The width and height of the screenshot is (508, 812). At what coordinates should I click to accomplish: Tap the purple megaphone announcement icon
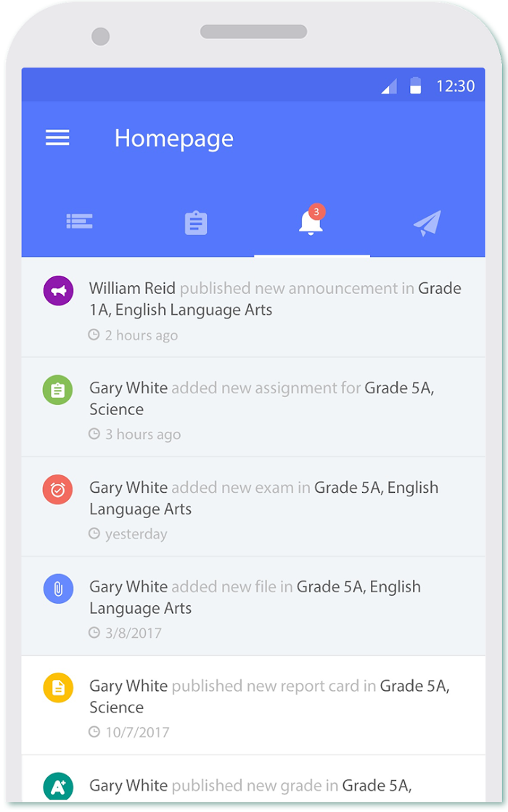point(58,290)
